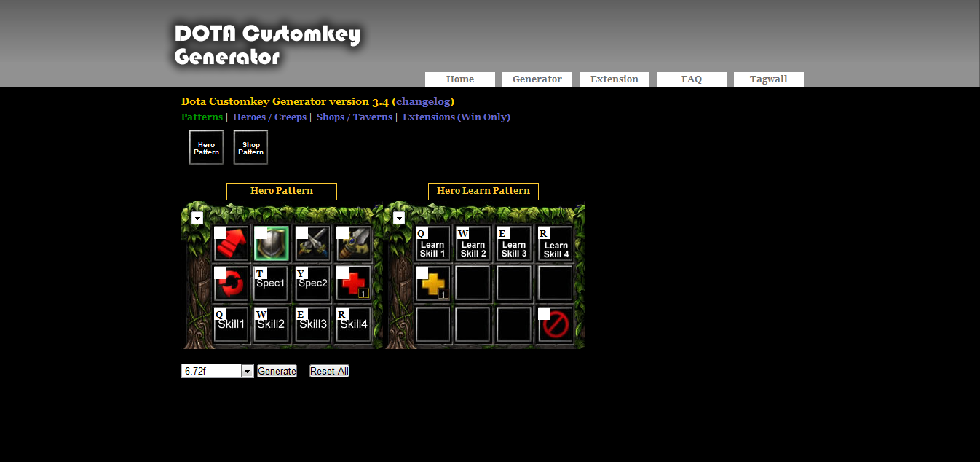Select the Learn Skill 2 slot

click(x=473, y=243)
